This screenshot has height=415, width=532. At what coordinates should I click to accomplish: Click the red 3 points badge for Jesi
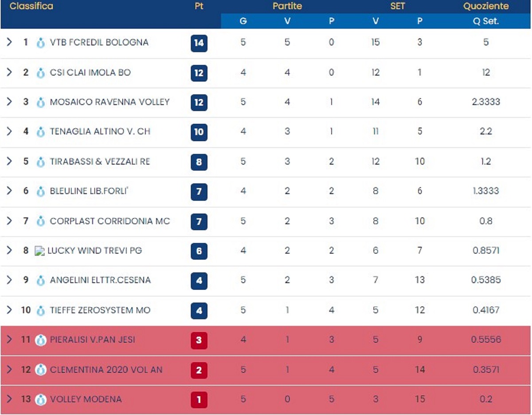coord(199,340)
